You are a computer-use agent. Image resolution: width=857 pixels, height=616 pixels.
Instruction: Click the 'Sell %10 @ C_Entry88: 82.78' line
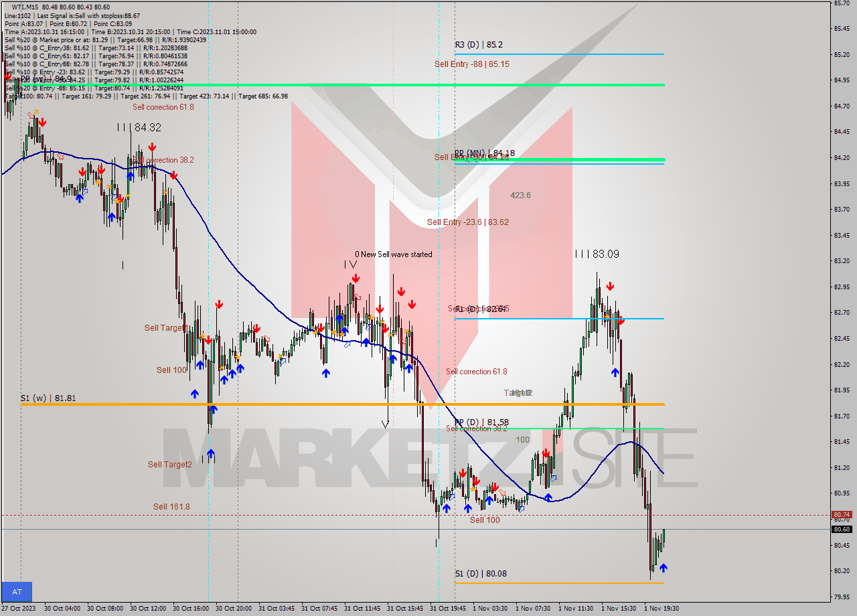pos(96,64)
